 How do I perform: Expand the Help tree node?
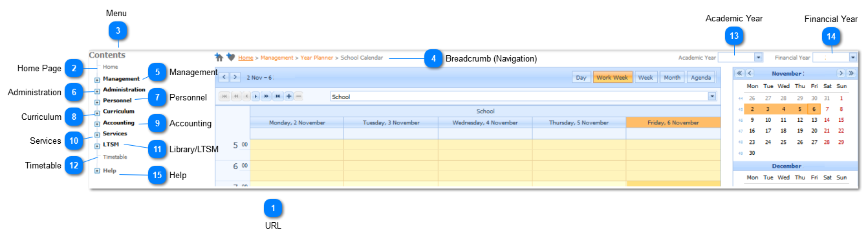[97, 171]
